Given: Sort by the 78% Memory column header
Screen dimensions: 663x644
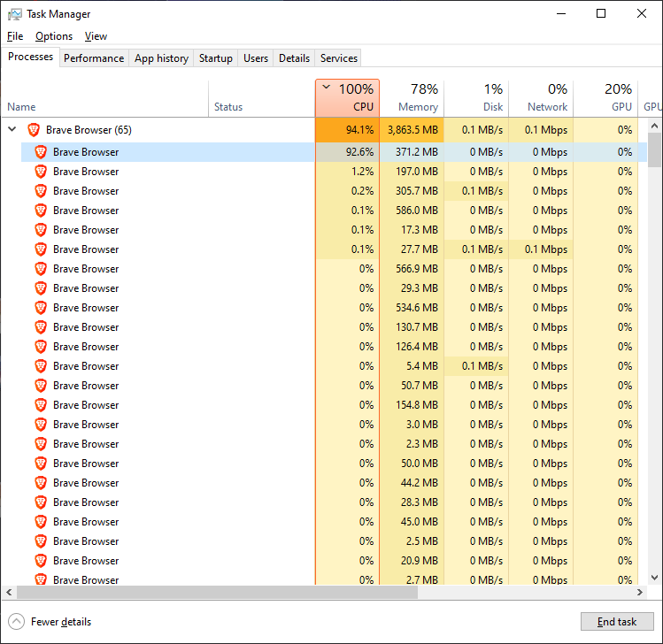Looking at the screenshot, I should pos(412,98).
